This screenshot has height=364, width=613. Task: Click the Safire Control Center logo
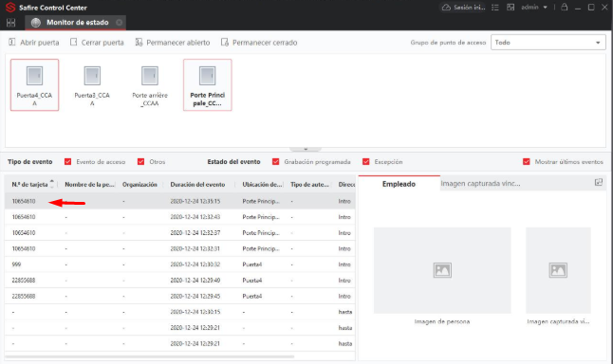click(10, 8)
